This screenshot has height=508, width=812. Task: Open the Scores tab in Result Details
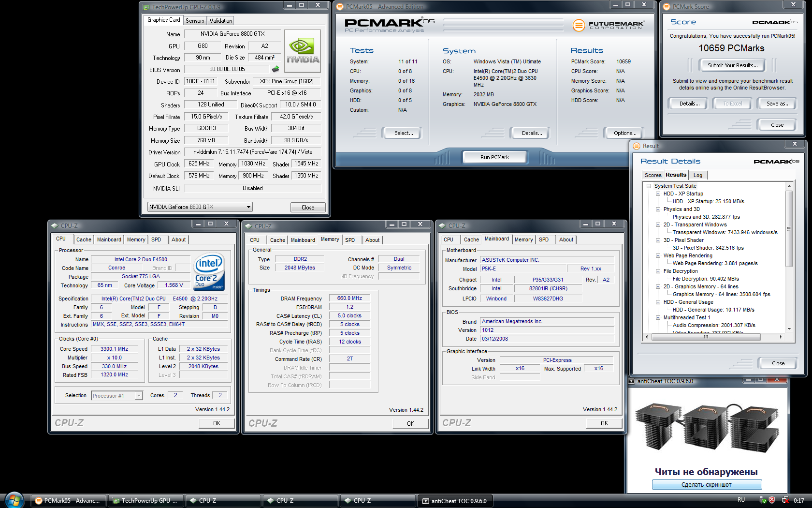click(652, 175)
